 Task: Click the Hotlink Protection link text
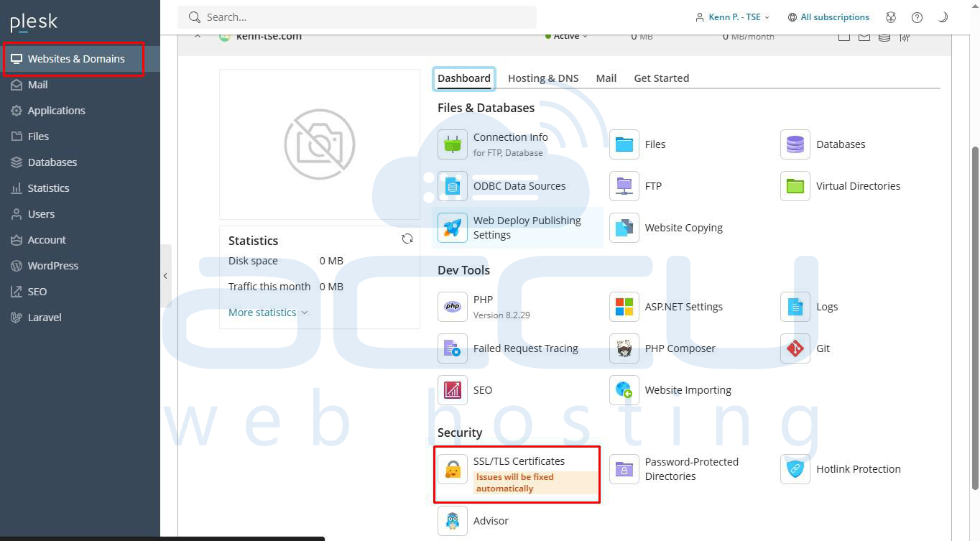tap(859, 469)
